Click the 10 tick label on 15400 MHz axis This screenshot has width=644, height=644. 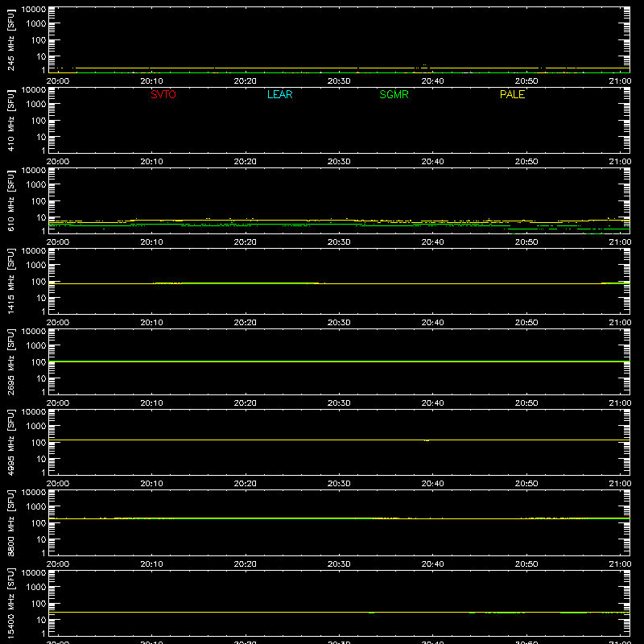click(x=41, y=620)
